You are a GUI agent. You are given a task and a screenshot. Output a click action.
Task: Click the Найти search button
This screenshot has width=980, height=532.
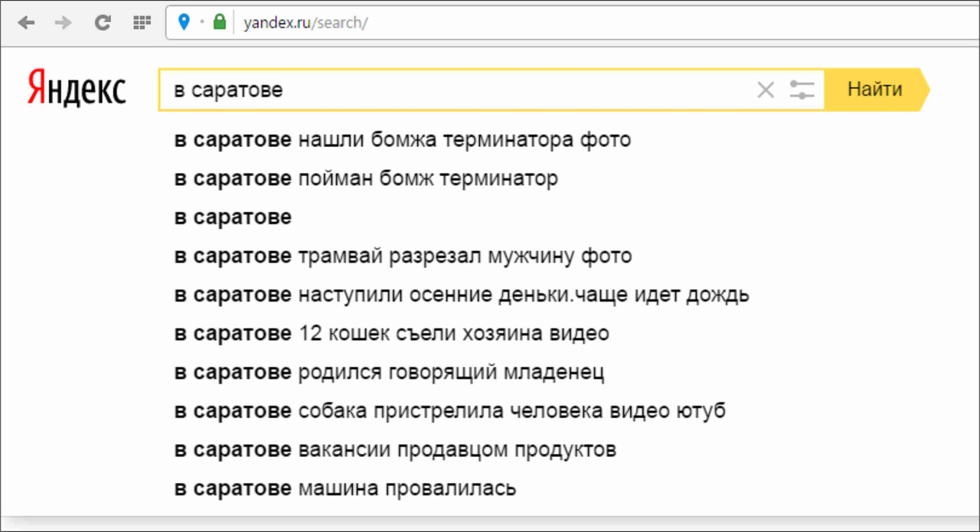[x=875, y=90]
